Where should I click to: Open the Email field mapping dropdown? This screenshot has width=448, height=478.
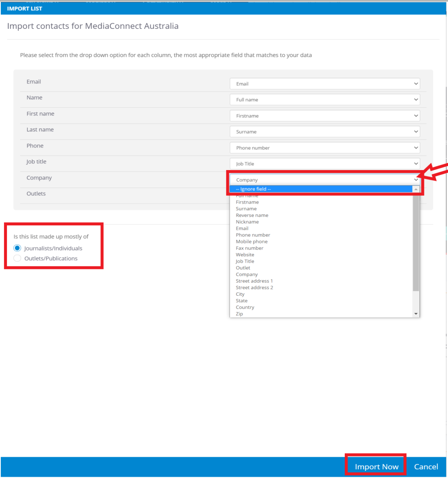[324, 84]
